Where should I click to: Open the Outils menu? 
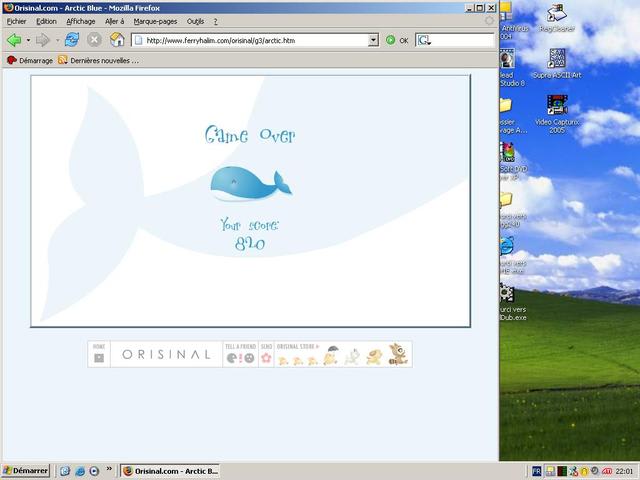coord(195,21)
